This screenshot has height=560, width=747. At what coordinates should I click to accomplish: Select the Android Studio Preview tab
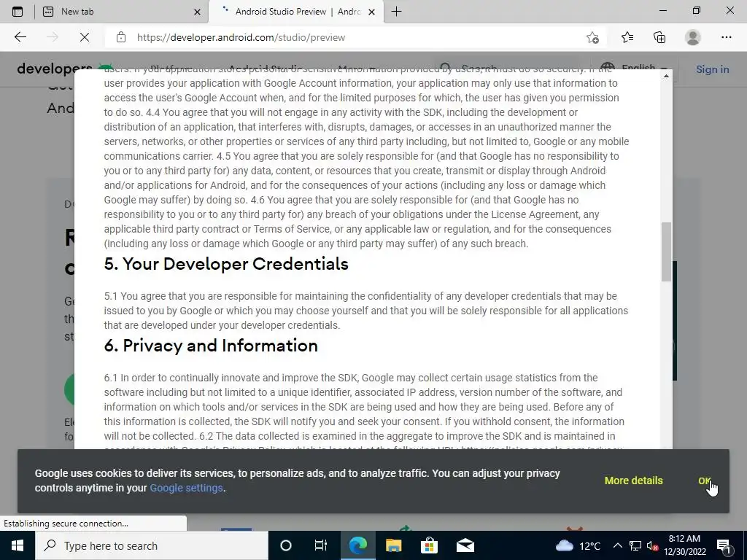pyautogui.click(x=296, y=12)
